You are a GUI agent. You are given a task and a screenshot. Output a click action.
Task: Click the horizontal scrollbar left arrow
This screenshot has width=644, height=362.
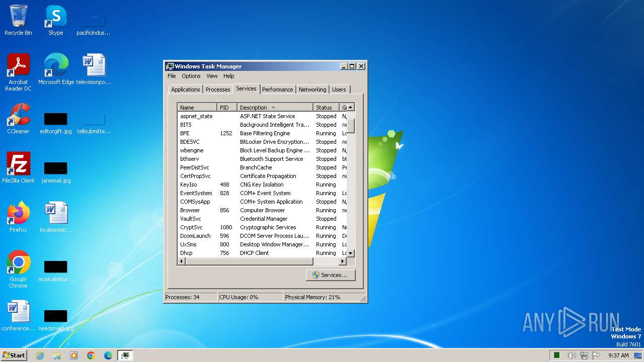(x=182, y=261)
